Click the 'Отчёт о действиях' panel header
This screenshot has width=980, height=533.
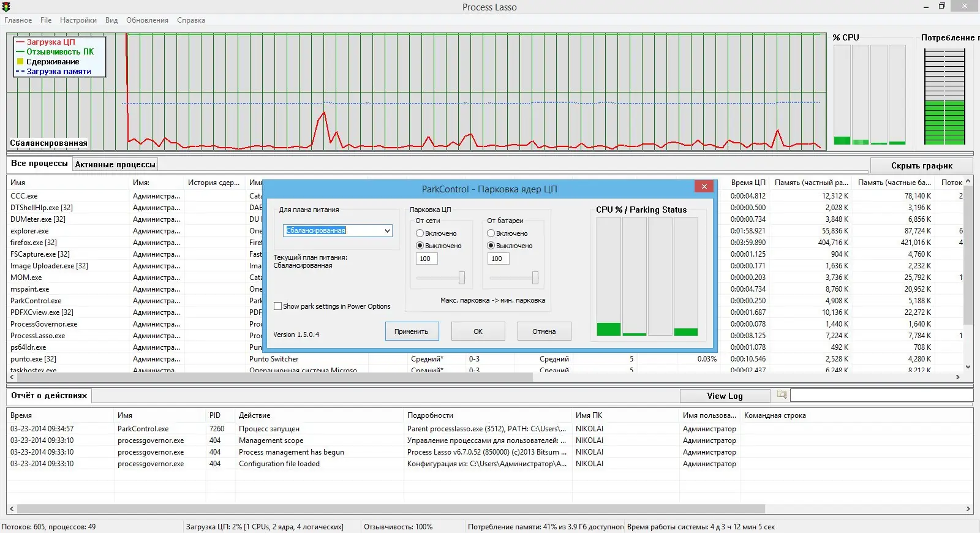(49, 395)
